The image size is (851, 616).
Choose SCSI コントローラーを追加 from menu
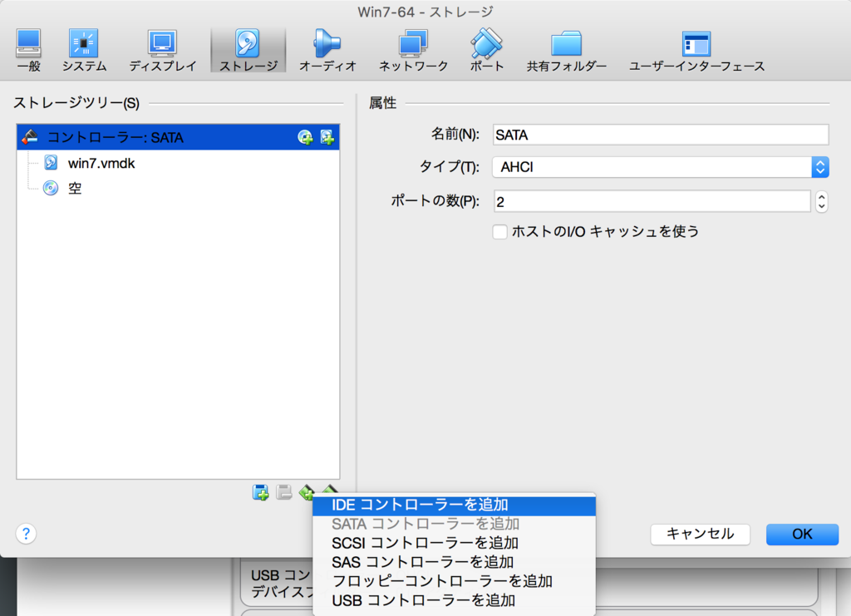(x=455, y=543)
